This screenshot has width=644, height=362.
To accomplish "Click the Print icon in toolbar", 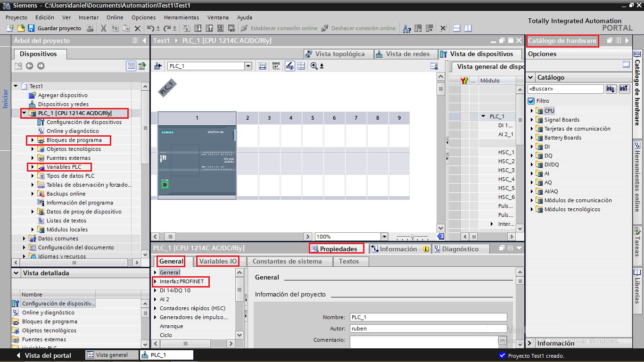I will 91,28.
